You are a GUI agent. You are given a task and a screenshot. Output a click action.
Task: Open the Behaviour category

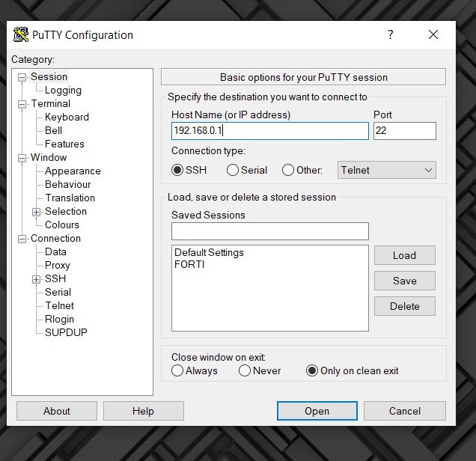coord(67,184)
